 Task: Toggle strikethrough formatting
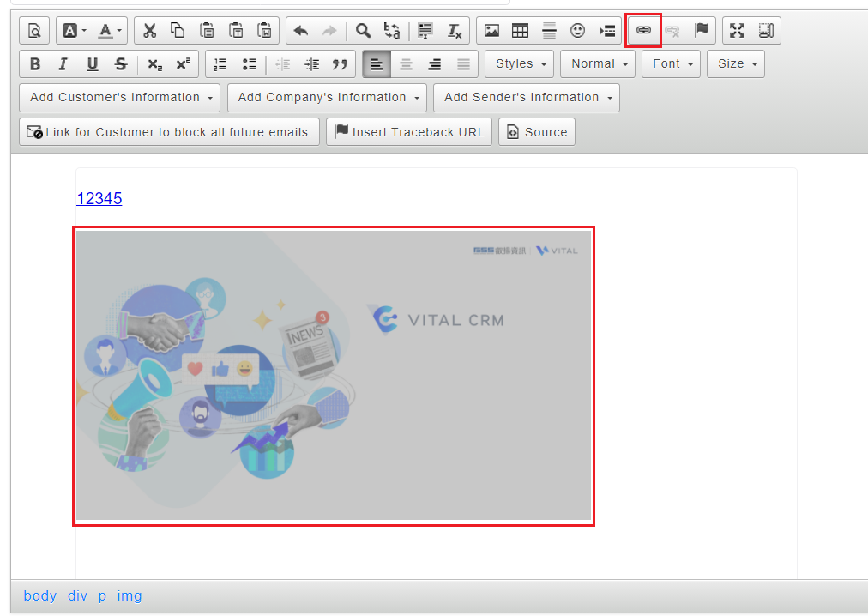coord(121,64)
